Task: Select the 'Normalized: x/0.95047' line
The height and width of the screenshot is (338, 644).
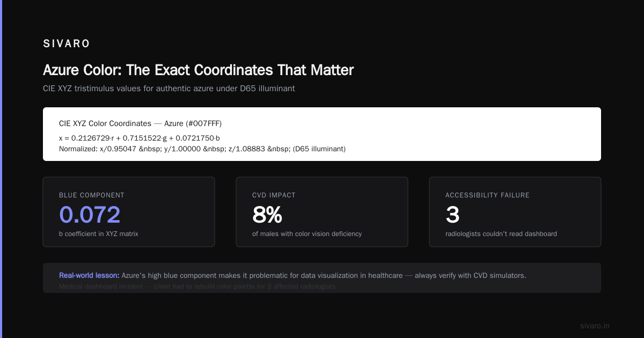Action: tap(202, 149)
